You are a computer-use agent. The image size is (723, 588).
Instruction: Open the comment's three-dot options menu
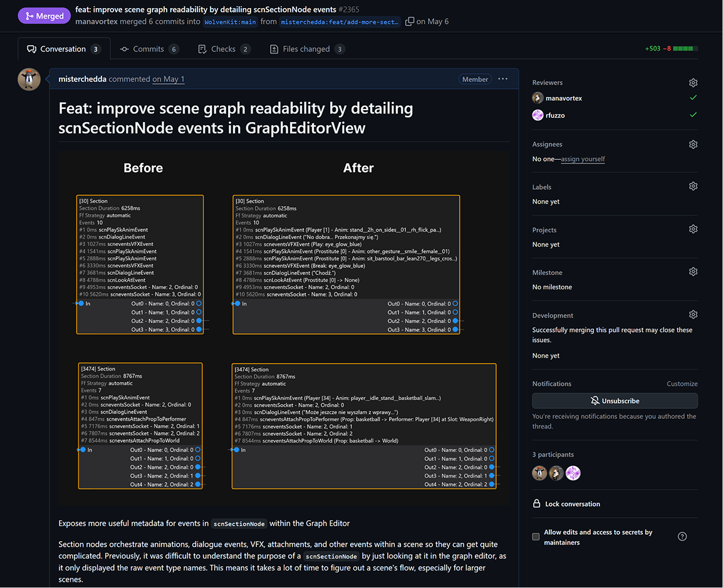point(503,80)
